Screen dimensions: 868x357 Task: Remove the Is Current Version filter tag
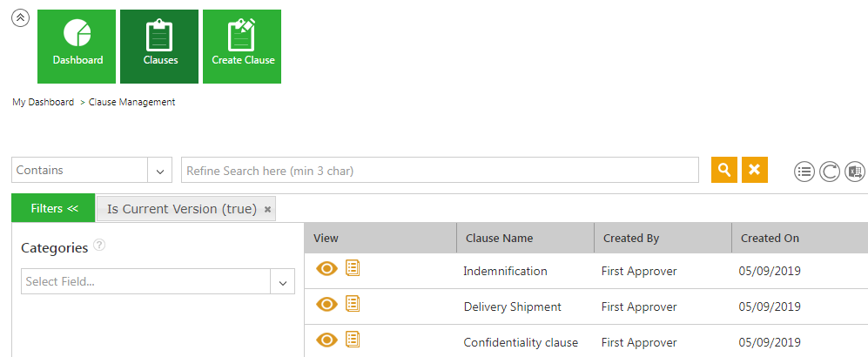[268, 210]
